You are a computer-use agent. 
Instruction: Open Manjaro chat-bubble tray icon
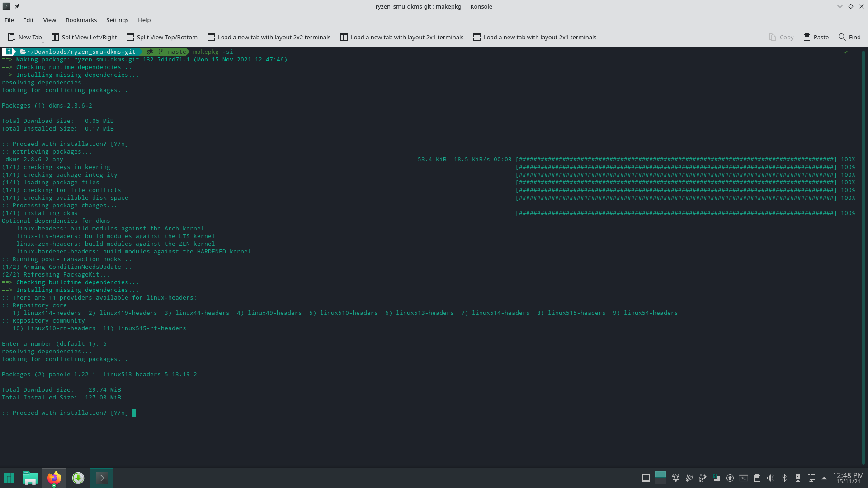point(717,478)
